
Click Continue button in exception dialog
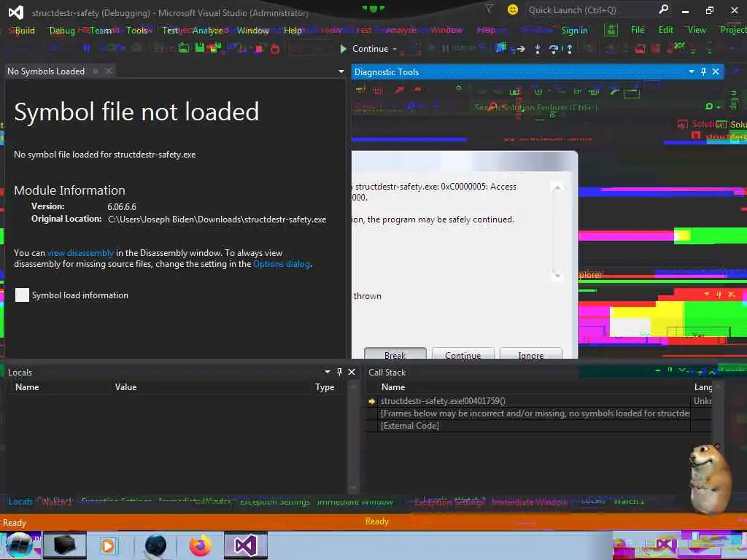click(x=462, y=355)
